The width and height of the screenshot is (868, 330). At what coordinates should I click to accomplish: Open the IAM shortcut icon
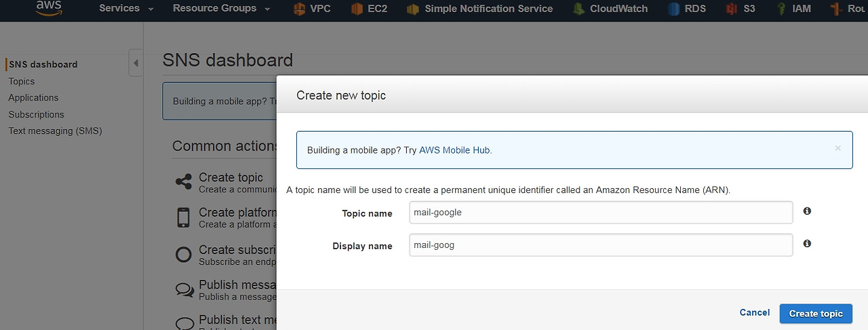coord(781,9)
